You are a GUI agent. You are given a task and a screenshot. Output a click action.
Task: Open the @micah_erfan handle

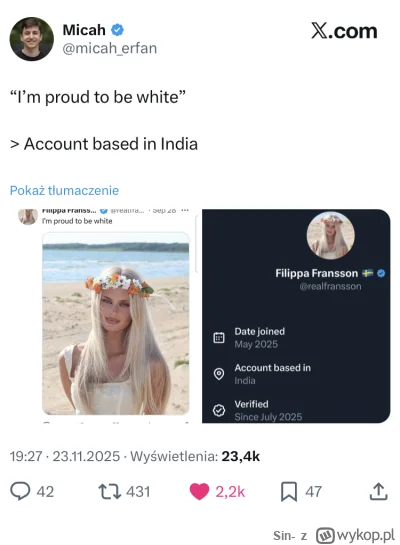[109, 48]
